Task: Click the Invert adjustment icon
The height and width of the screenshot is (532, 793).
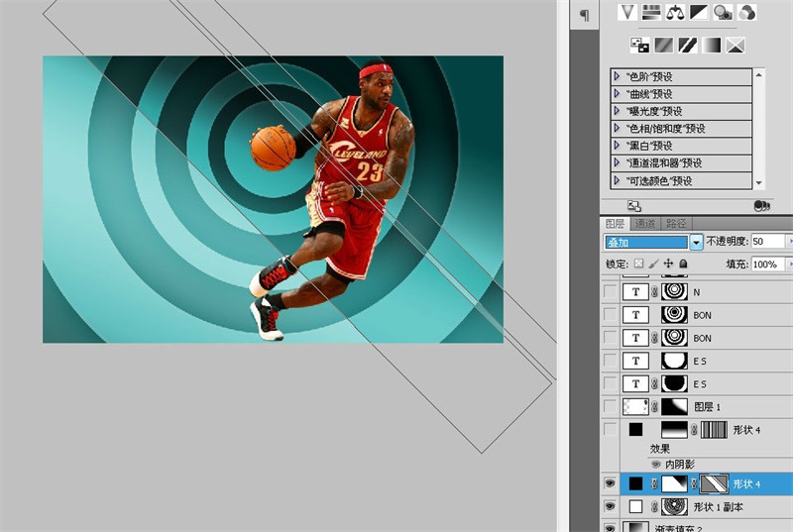Action: (639, 45)
